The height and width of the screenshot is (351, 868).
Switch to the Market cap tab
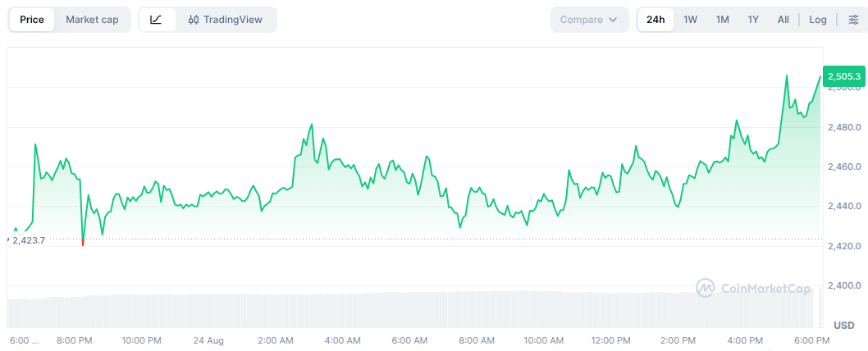tap(92, 20)
